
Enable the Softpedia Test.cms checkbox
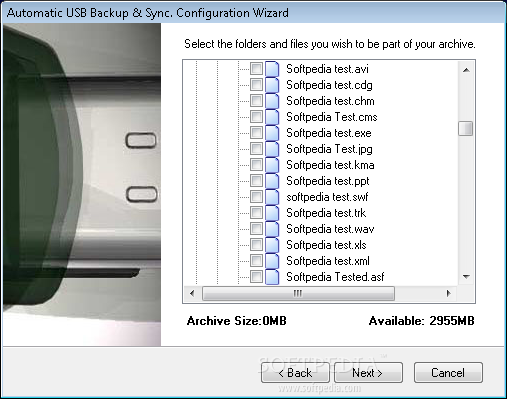click(x=256, y=117)
